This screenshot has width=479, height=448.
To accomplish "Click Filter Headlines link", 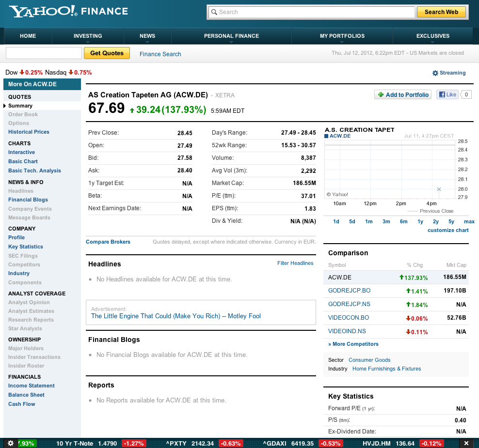I will pyautogui.click(x=295, y=263).
